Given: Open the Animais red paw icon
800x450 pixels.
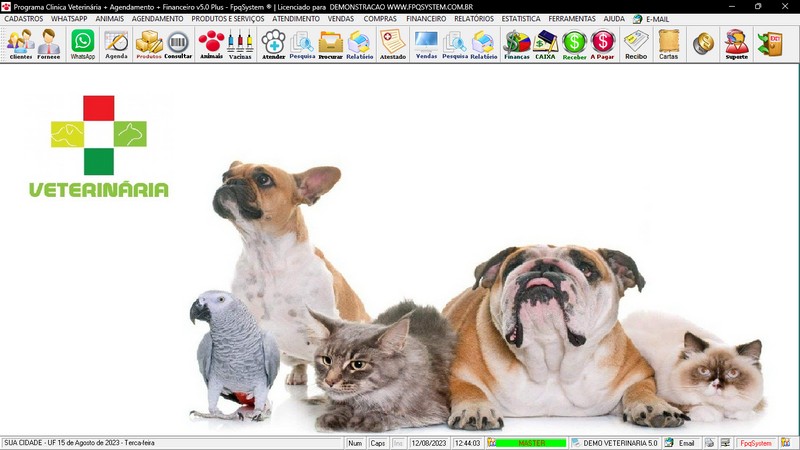Looking at the screenshot, I should tap(211, 44).
